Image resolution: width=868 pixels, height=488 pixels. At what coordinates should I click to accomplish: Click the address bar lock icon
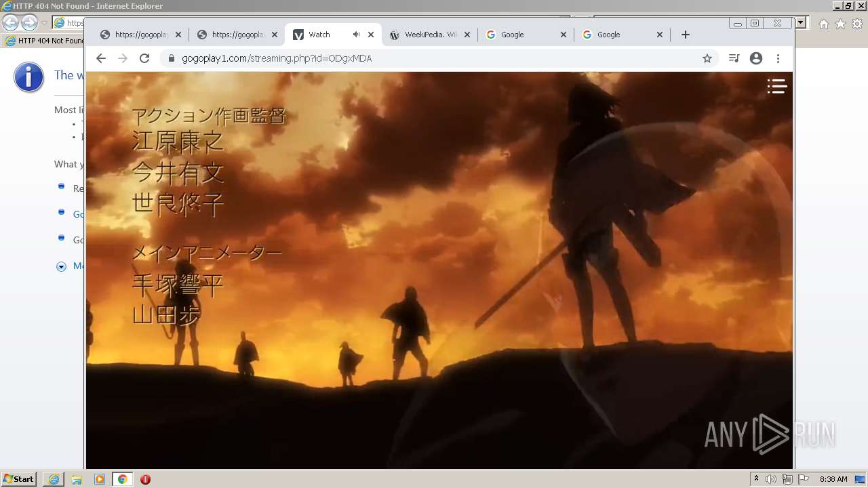tap(171, 58)
